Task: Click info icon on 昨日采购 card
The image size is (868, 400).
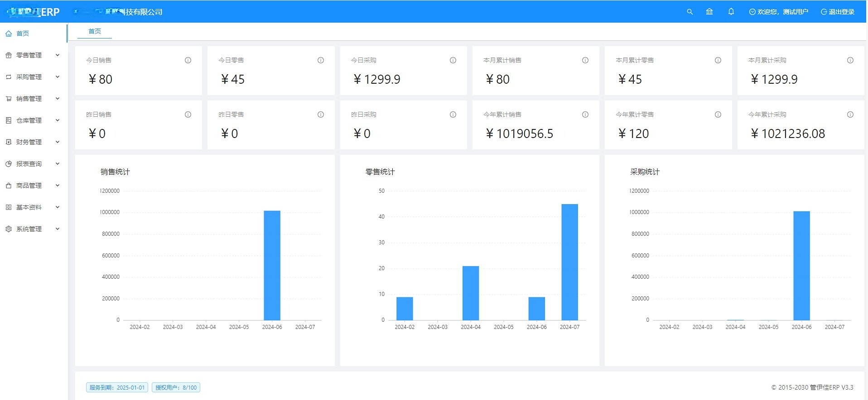Action: [x=453, y=114]
